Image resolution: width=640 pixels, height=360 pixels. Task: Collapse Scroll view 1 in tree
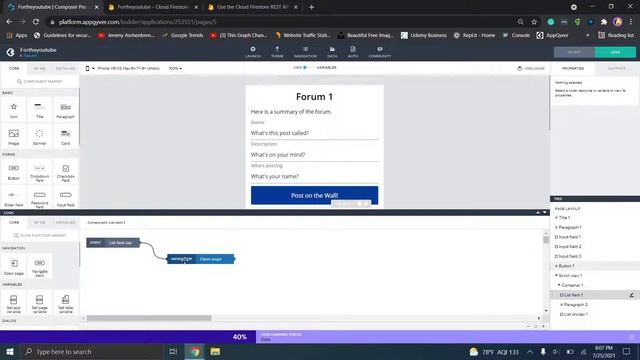556,276
